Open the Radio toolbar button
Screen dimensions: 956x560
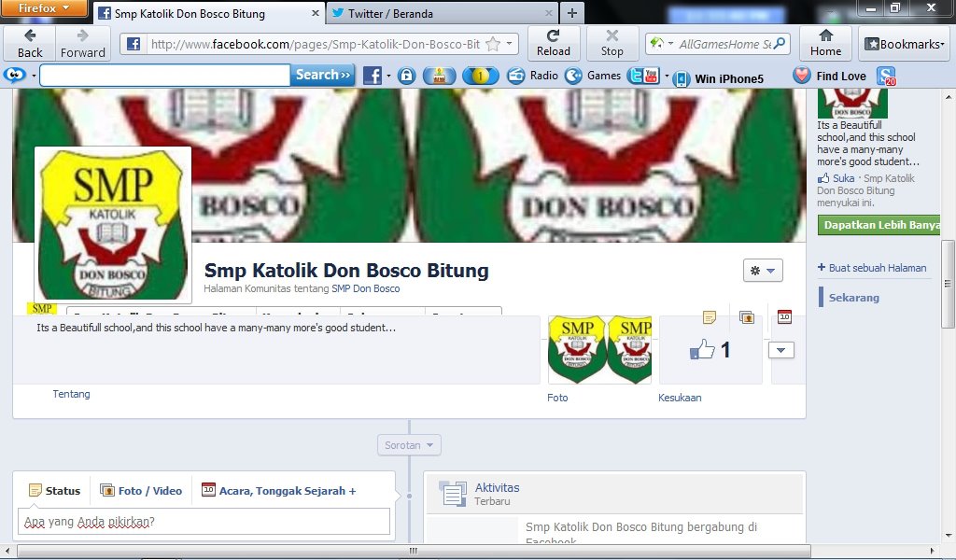coord(532,76)
